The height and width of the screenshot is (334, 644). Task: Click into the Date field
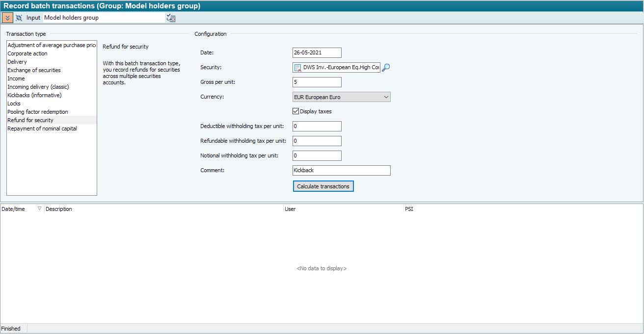click(x=317, y=52)
